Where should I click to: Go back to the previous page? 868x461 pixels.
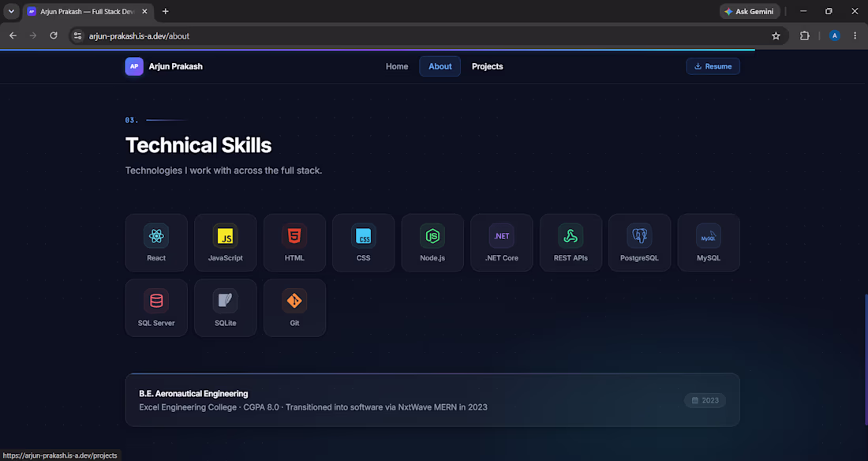click(13, 36)
